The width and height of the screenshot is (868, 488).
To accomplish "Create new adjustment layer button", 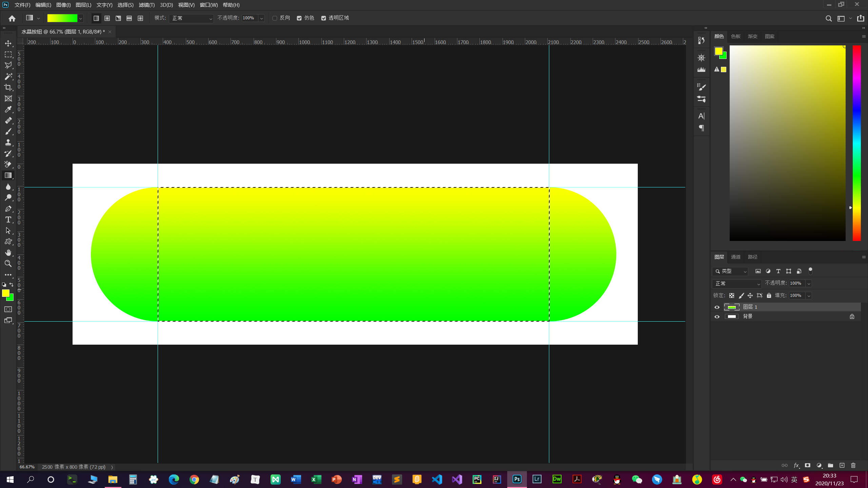I will click(x=819, y=466).
